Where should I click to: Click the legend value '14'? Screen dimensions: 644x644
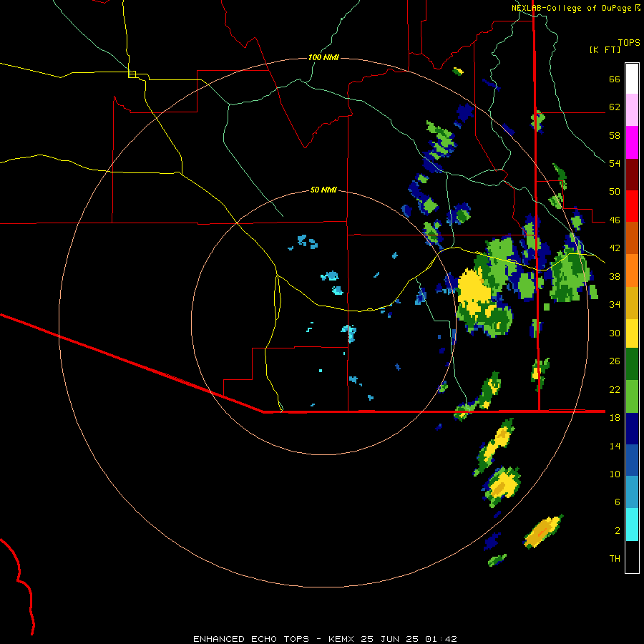pos(615,446)
